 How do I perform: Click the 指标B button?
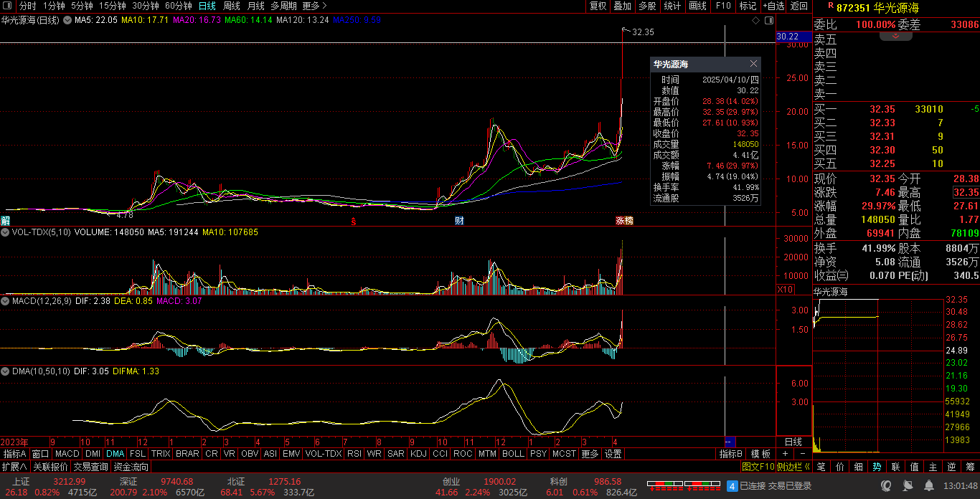(x=731, y=454)
